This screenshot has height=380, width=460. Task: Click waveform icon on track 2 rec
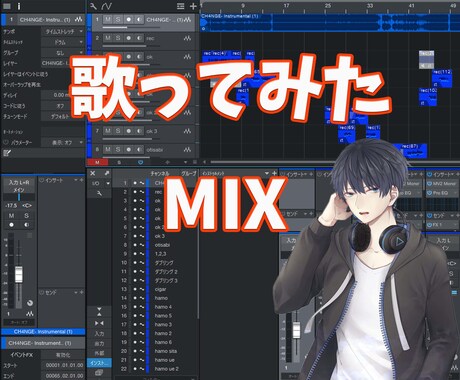[x=187, y=38]
